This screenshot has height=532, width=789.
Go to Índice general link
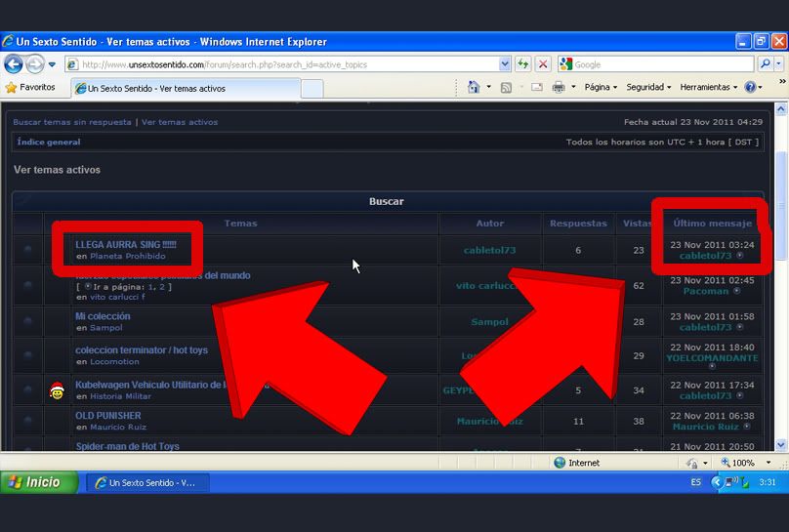click(49, 142)
